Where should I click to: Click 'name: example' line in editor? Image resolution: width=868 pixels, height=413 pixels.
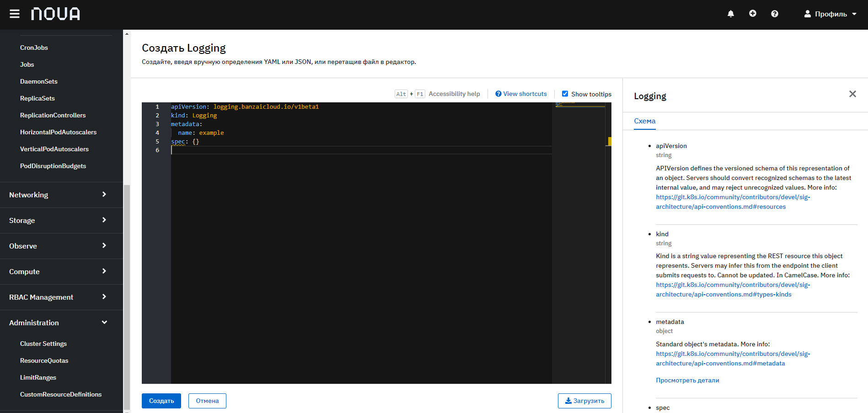click(x=201, y=133)
